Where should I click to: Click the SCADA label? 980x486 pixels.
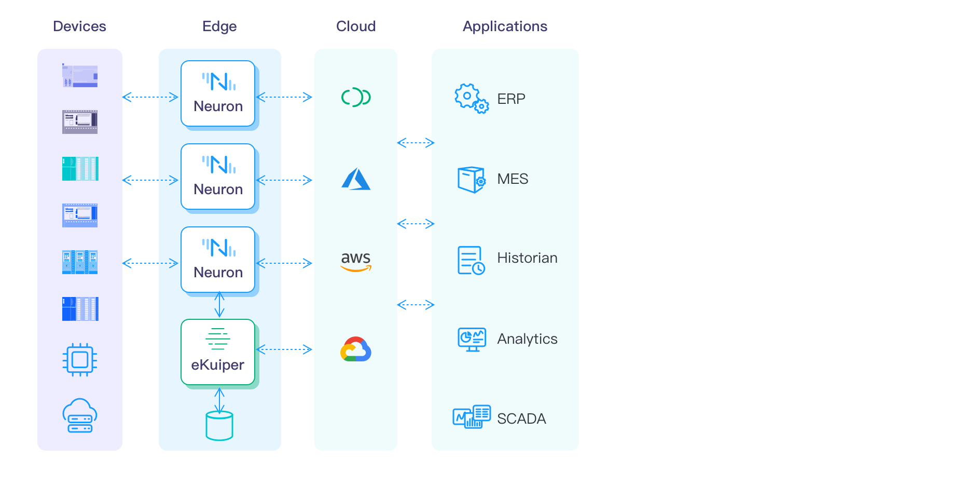click(x=521, y=419)
